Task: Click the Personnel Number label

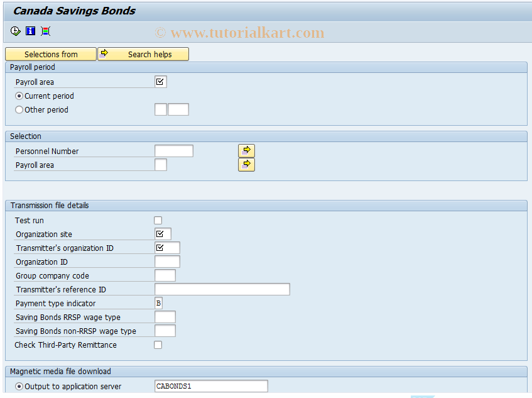Action: click(47, 151)
